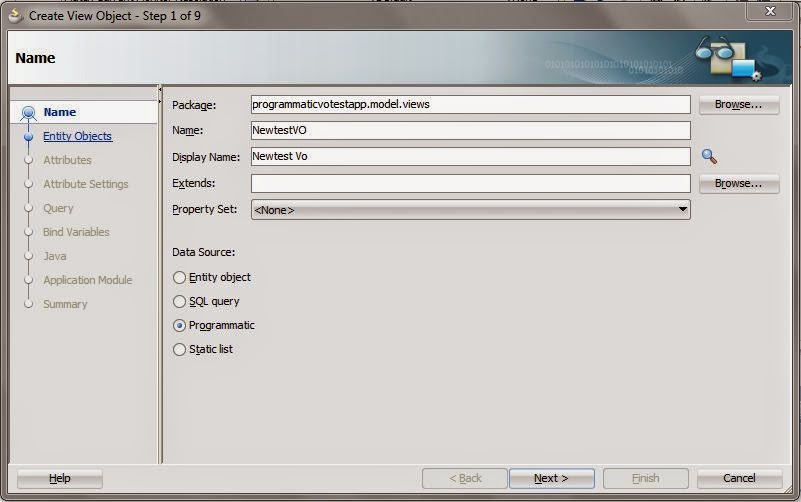Click the Display Name field
Viewport: 801px width, 502px height.
pos(470,156)
